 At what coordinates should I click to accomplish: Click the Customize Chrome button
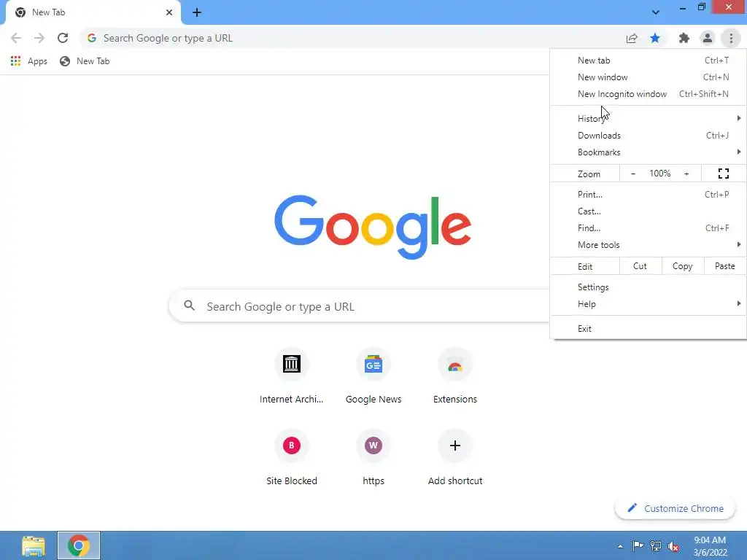(x=676, y=508)
